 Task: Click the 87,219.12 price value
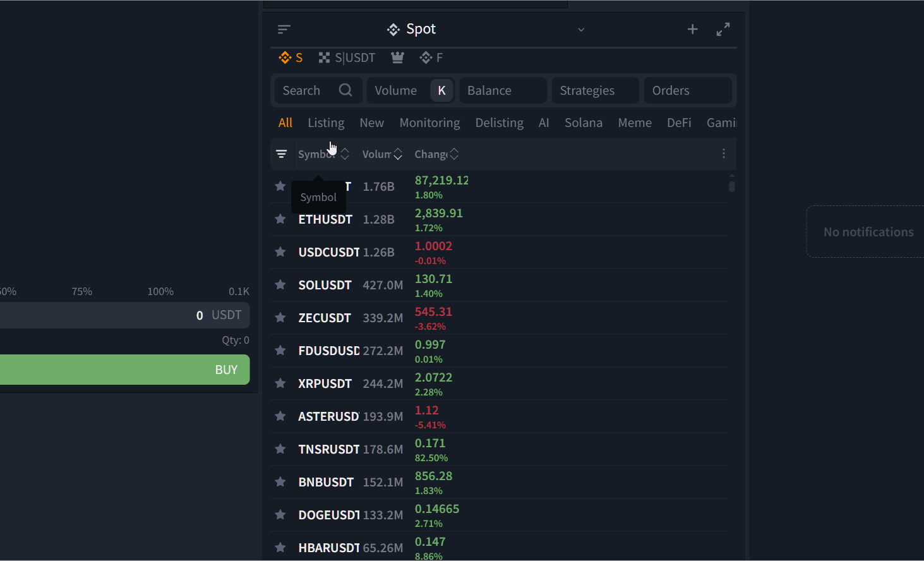[x=441, y=180]
